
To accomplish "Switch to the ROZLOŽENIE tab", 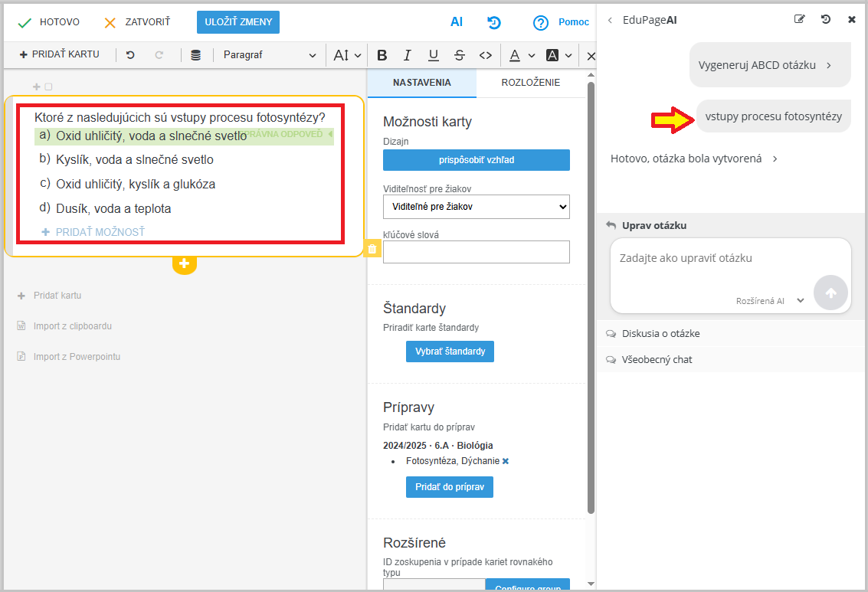I will click(x=530, y=83).
